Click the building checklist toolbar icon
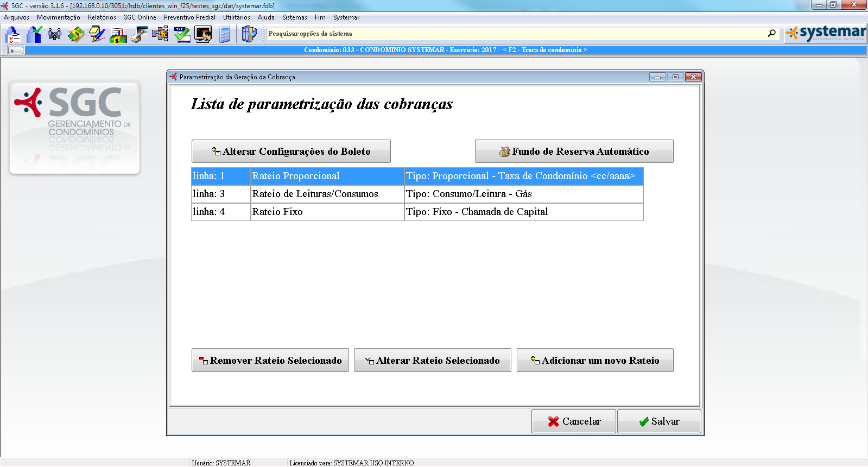The image size is (868, 467). 12,35
